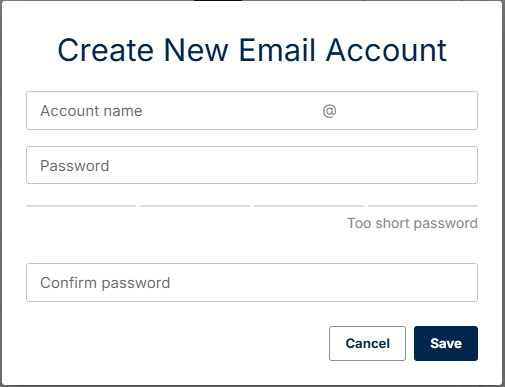Click into the Password field
Image resolution: width=505 pixels, height=387 pixels.
pyautogui.click(x=252, y=165)
